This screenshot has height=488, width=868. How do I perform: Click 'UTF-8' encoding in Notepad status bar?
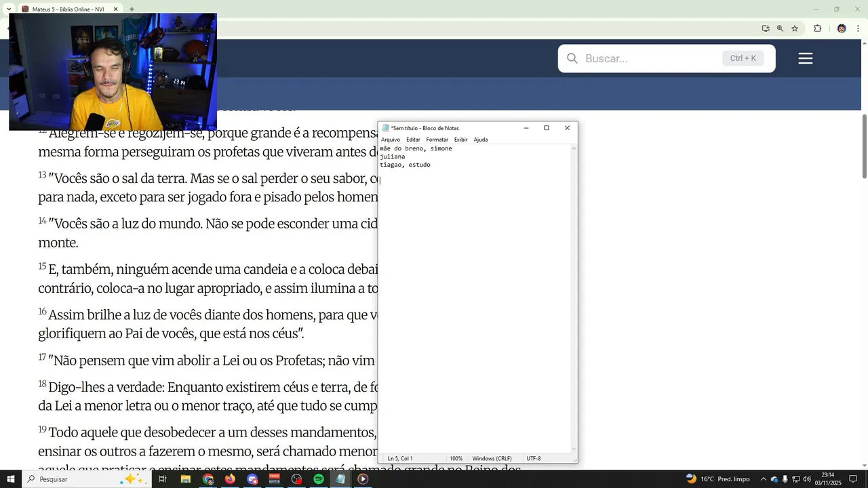534,459
